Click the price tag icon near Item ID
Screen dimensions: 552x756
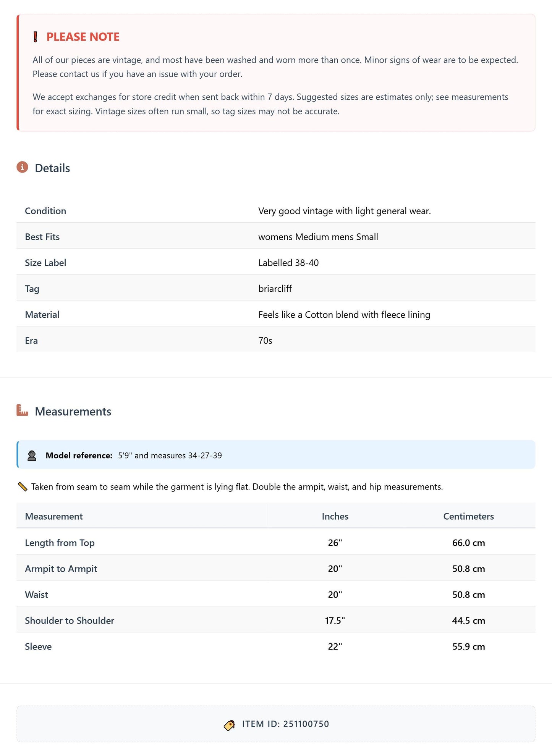point(229,725)
